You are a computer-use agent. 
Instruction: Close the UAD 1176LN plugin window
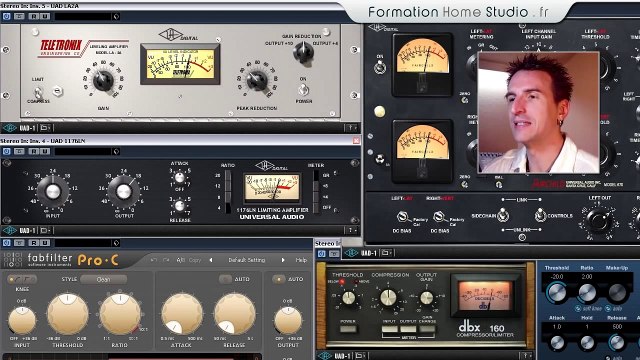point(356,141)
